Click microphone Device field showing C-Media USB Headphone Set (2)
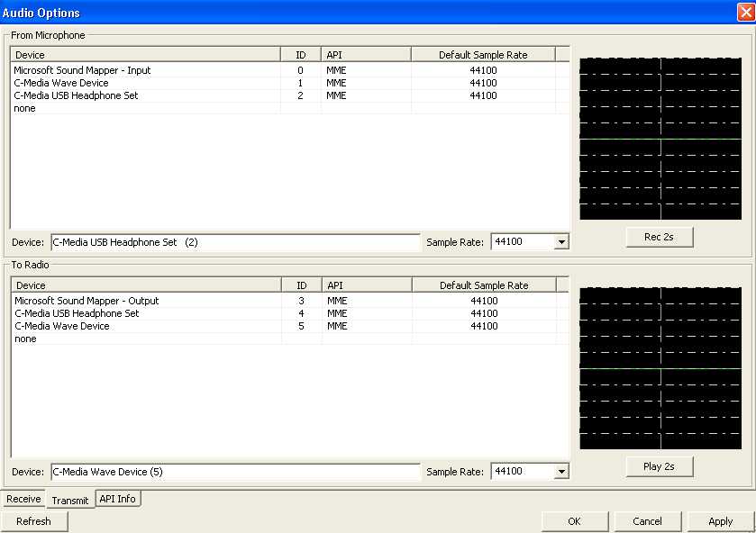The height and width of the screenshot is (533, 756). point(235,242)
